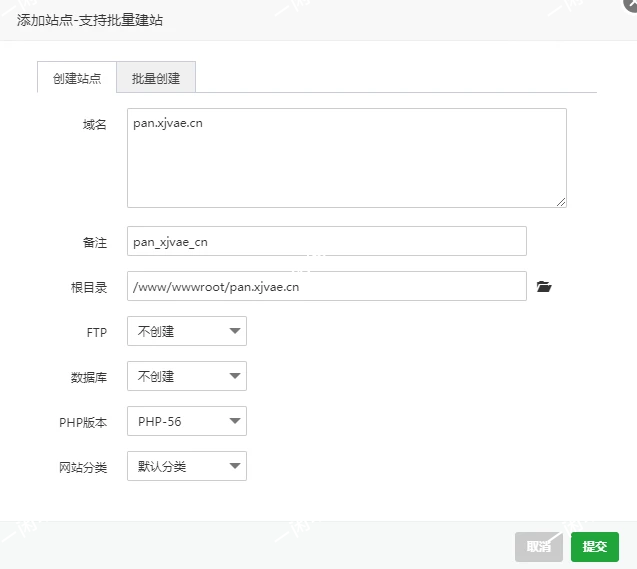The width and height of the screenshot is (637, 569).
Task: Open the 批量创建 tab
Action: pos(156,78)
